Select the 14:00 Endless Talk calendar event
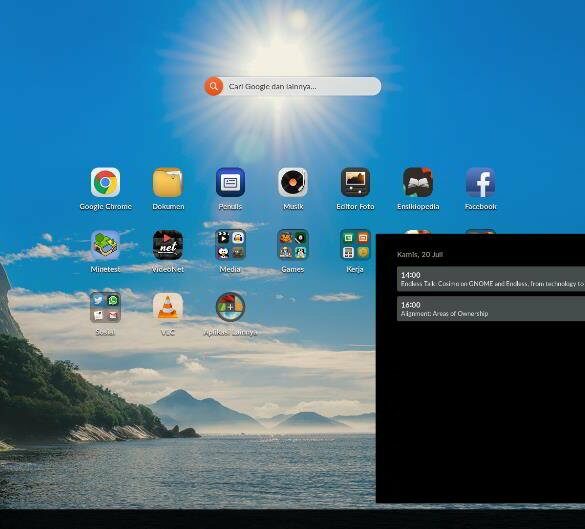The width and height of the screenshot is (585, 529). coord(491,279)
